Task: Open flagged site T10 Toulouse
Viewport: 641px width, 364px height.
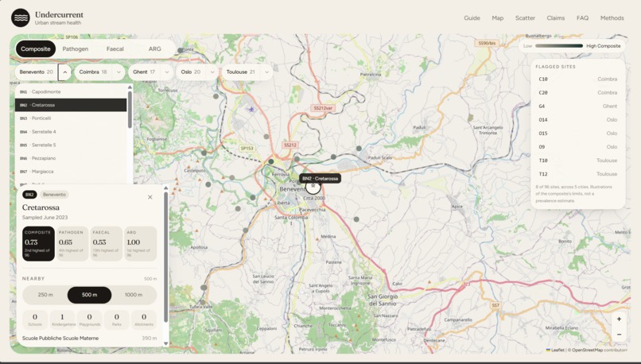Action: [577, 161]
